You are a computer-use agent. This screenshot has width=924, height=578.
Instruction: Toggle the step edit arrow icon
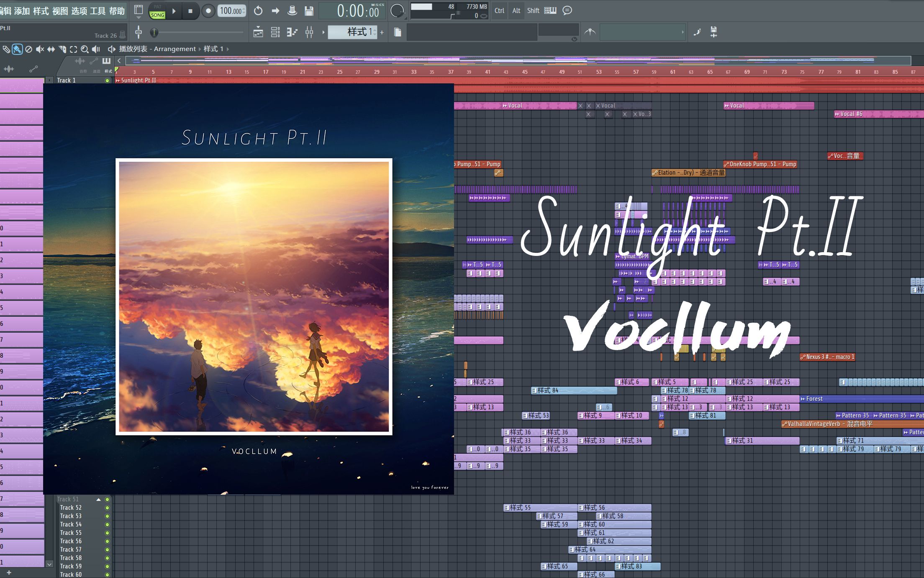pyautogui.click(x=275, y=11)
